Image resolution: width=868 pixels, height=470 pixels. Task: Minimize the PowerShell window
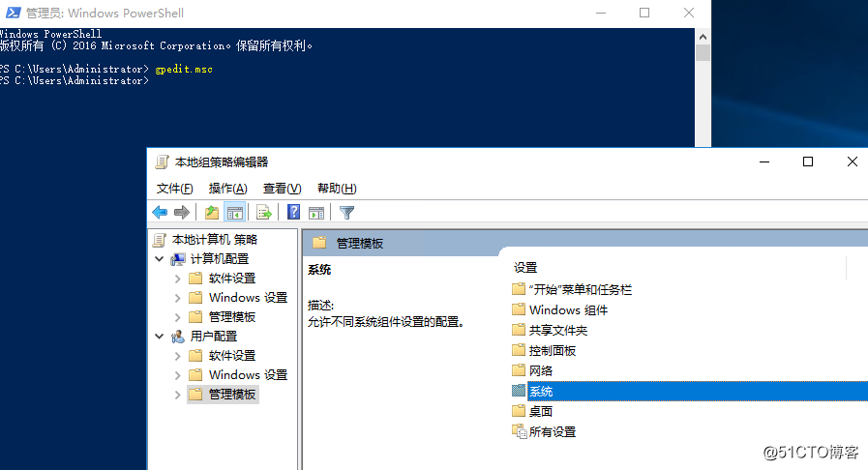pyautogui.click(x=601, y=13)
